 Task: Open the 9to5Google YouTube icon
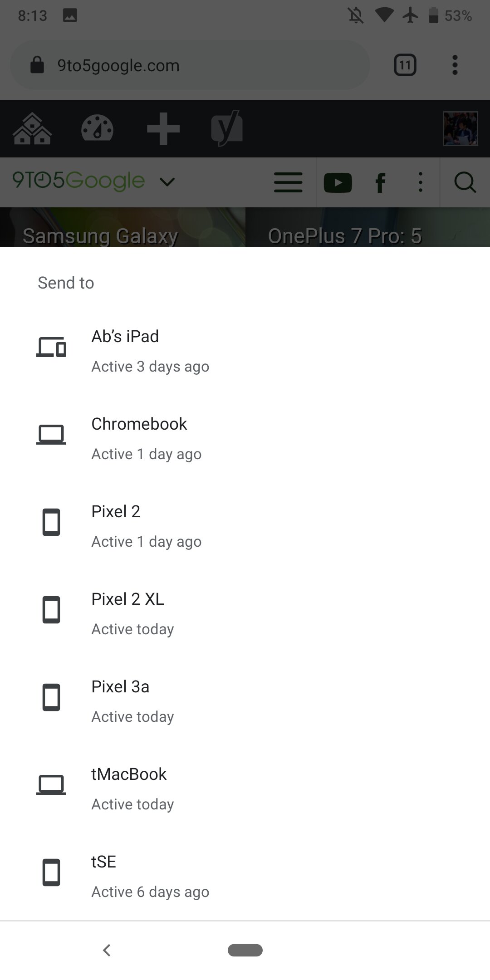pos(338,183)
